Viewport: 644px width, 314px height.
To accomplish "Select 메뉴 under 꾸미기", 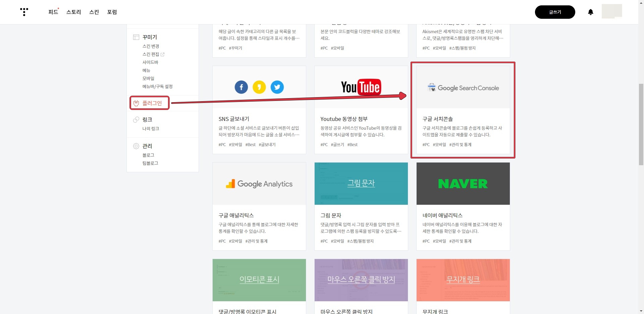I will 146,70.
